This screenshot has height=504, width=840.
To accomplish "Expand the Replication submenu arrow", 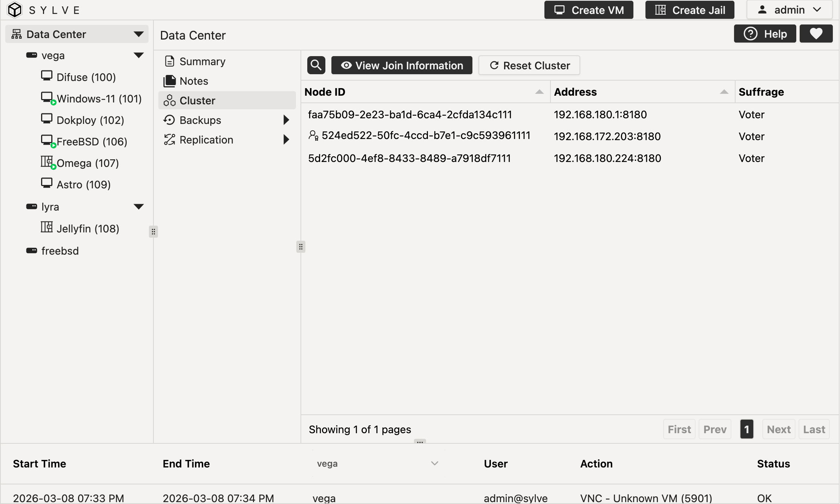I will pos(286,140).
